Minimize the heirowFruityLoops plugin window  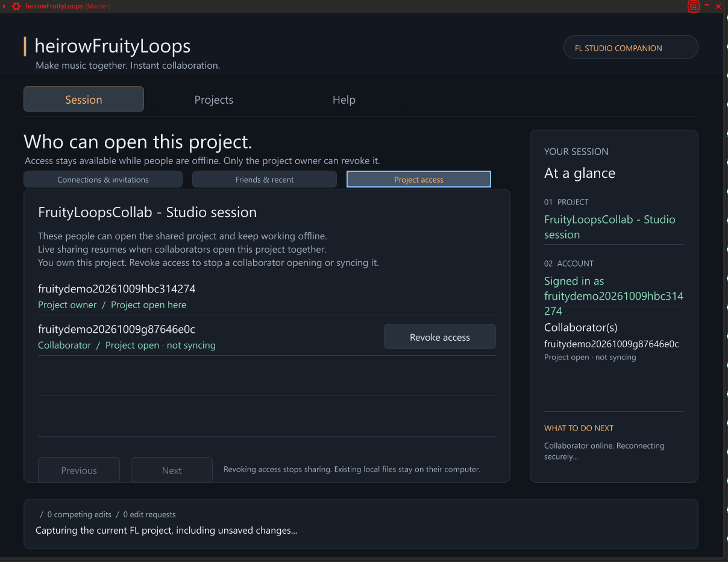coord(706,7)
